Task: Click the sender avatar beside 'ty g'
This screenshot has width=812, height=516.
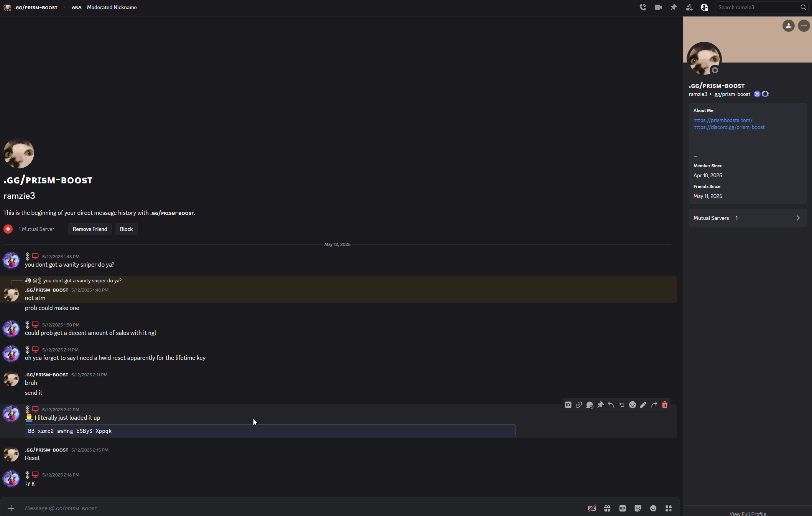Action: tap(11, 479)
